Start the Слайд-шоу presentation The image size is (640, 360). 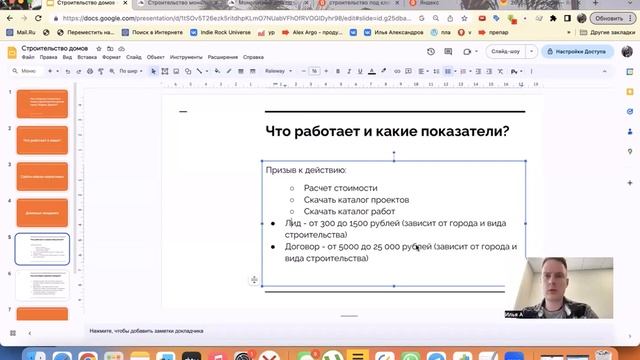(506, 51)
